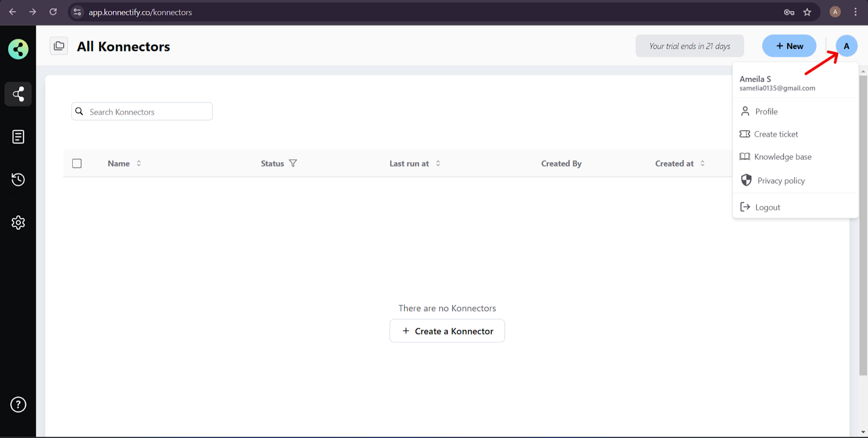The image size is (868, 438).
Task: Click the folders icon beside All Konnectors
Action: 59,46
